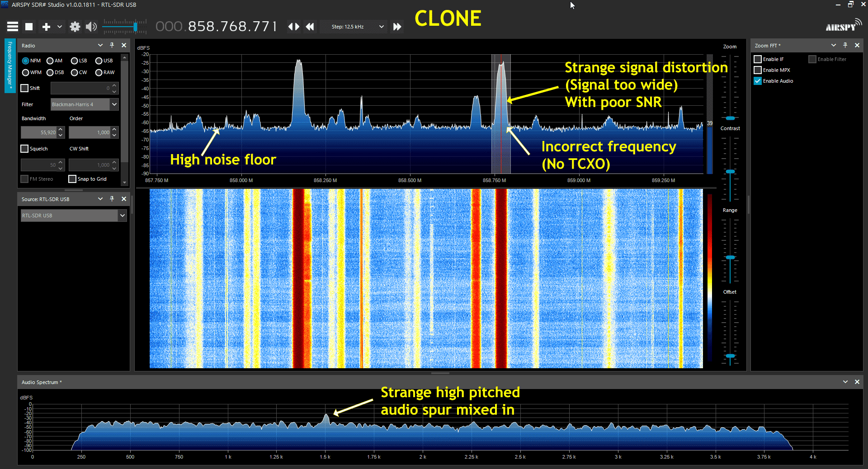This screenshot has height=469, width=868.
Task: Decrease filter Order with down stepper
Action: tap(114, 135)
